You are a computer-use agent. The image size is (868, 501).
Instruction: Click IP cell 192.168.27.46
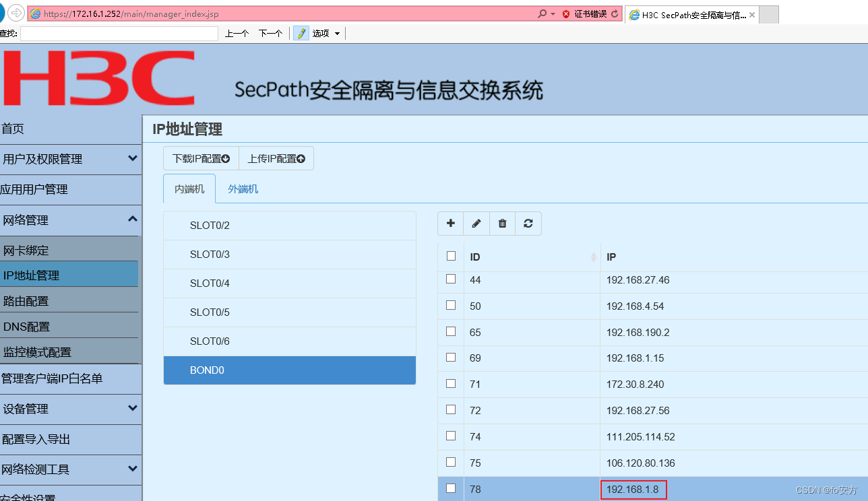[x=638, y=279]
